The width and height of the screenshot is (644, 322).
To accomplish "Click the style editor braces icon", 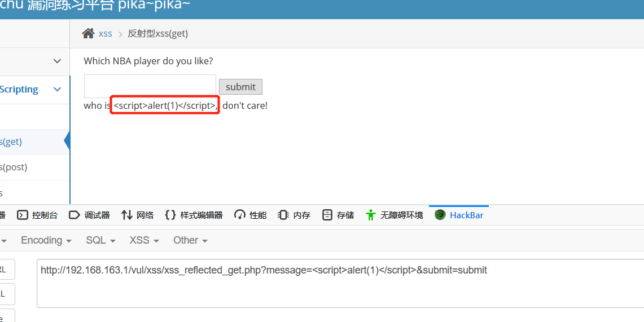I will [x=170, y=215].
